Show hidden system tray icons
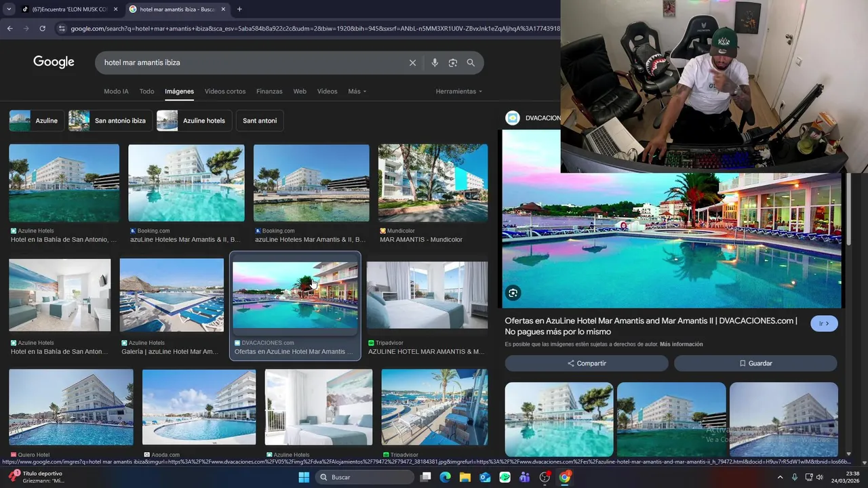 click(x=780, y=477)
